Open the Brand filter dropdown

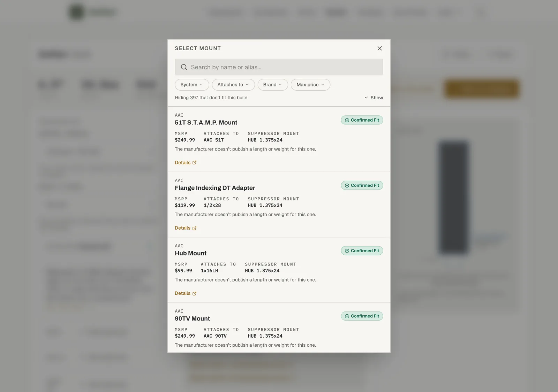pos(273,85)
